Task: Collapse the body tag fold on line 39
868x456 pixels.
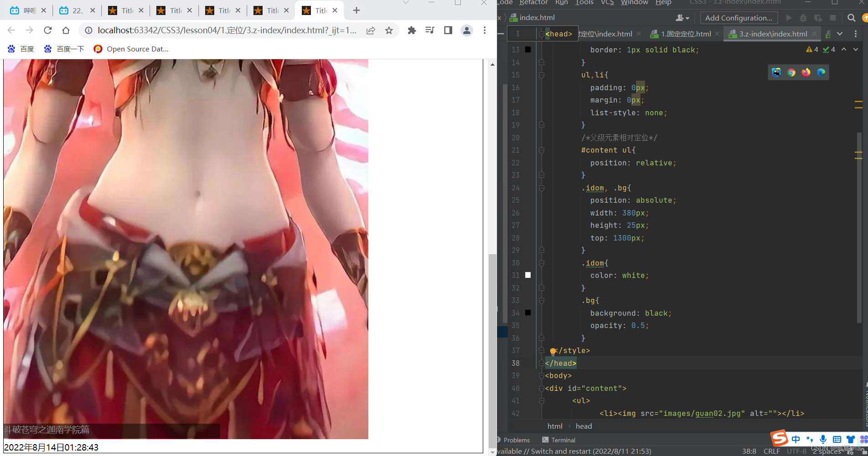Action: pos(542,375)
